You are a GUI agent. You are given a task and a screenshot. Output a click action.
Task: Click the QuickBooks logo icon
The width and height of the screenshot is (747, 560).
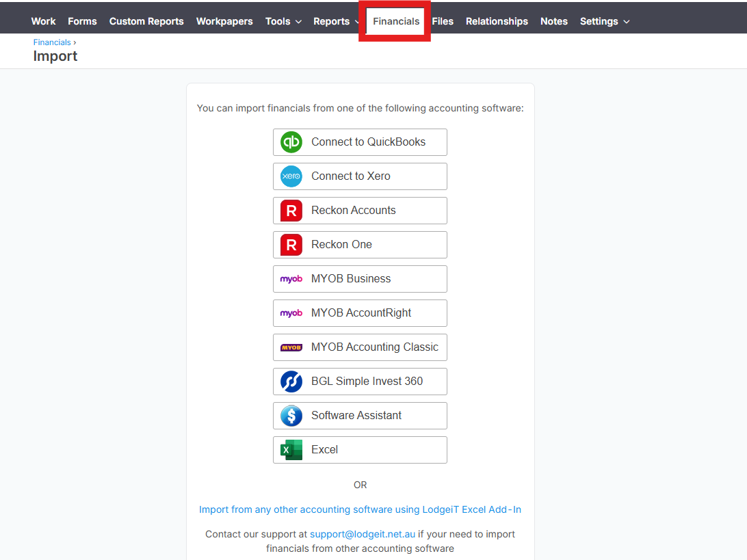pyautogui.click(x=291, y=142)
